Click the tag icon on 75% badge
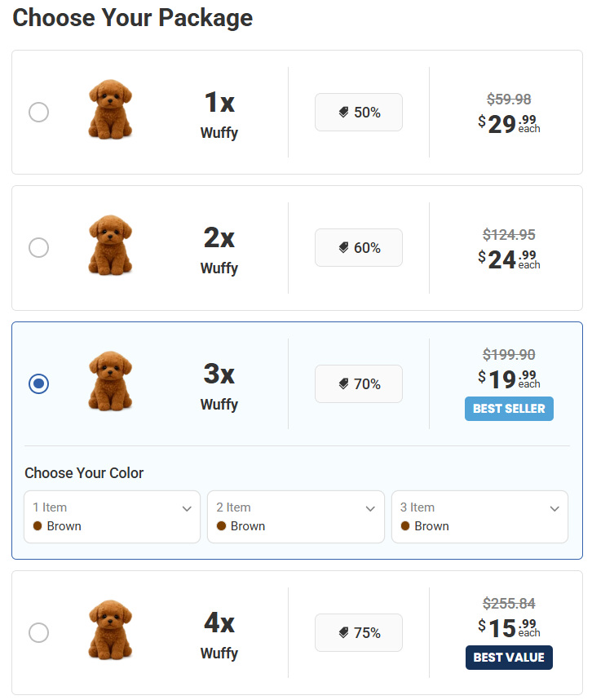This screenshot has width=592, height=700. pos(344,633)
